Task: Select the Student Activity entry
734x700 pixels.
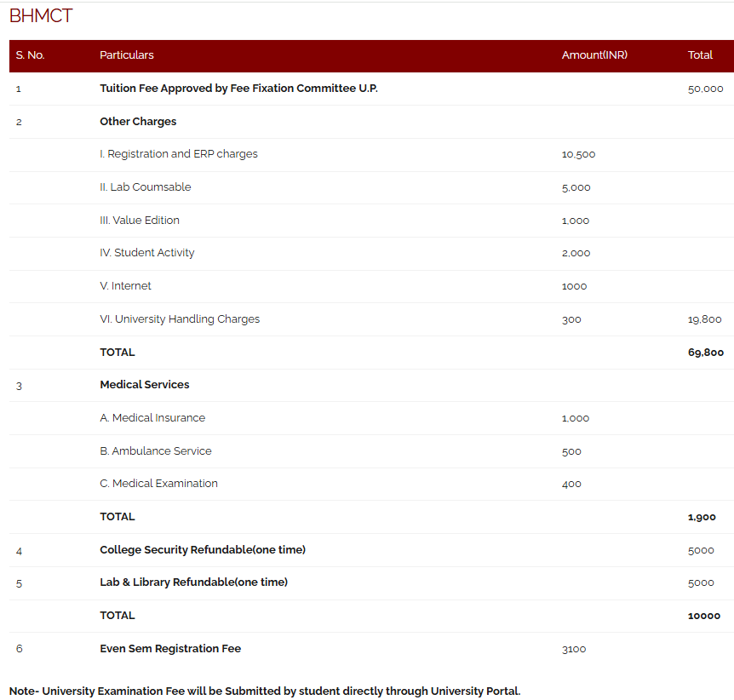Action: pyautogui.click(x=147, y=253)
